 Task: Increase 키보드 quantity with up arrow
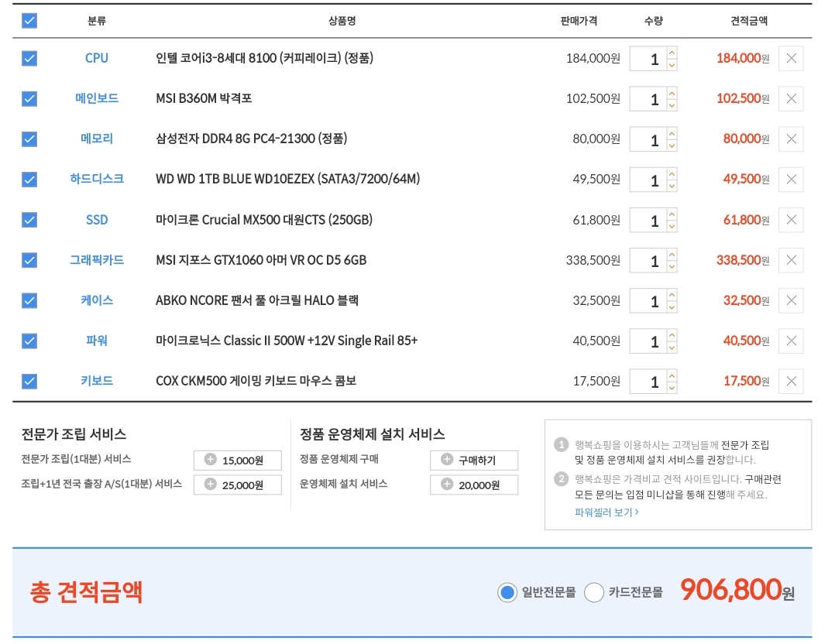(672, 375)
